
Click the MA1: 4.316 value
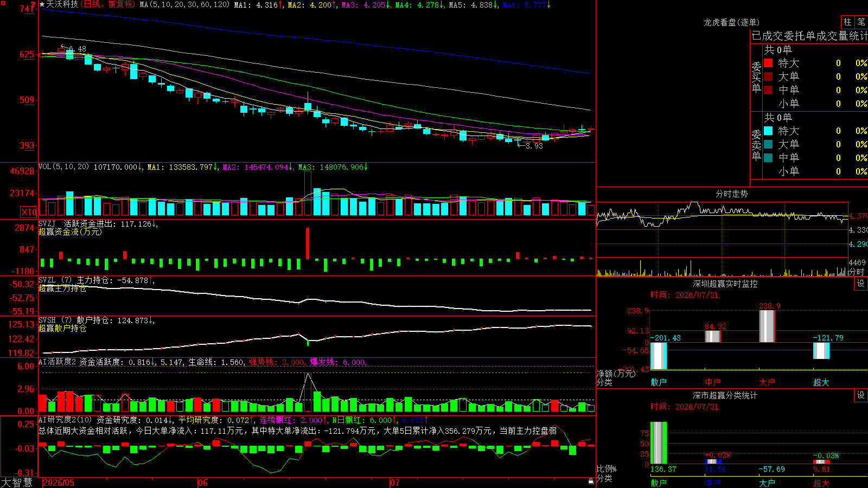[258, 5]
